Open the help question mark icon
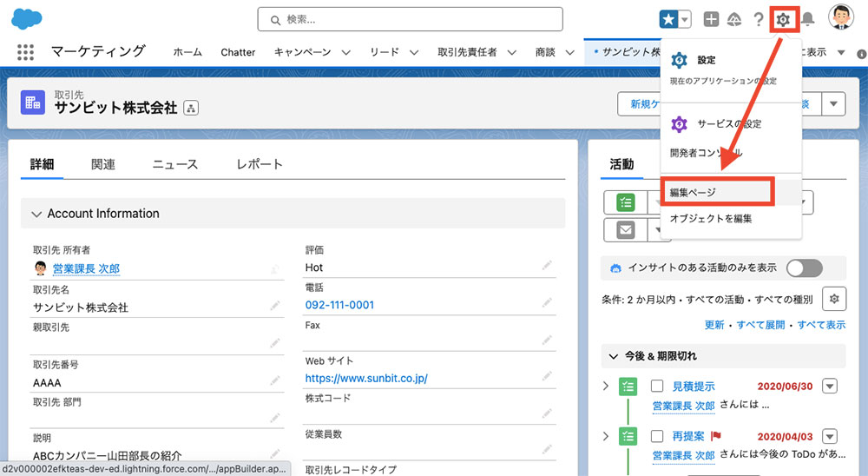The width and height of the screenshot is (868, 476). pyautogui.click(x=759, y=19)
